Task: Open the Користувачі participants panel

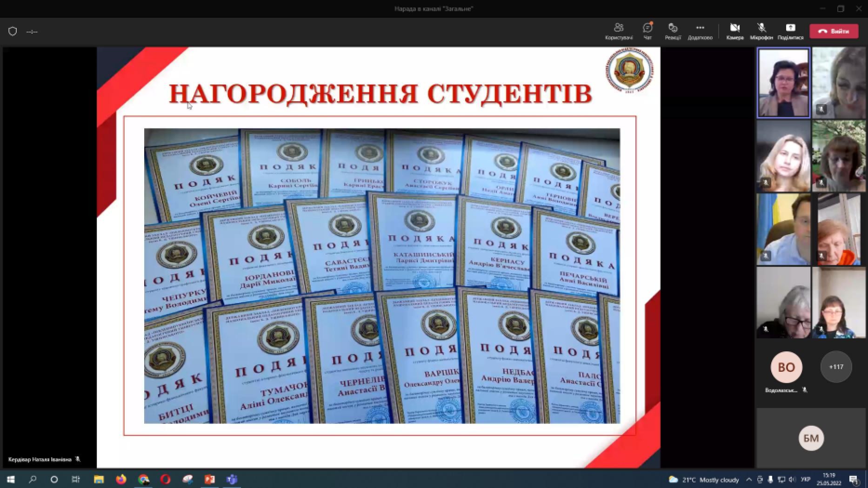Action: 619,31
